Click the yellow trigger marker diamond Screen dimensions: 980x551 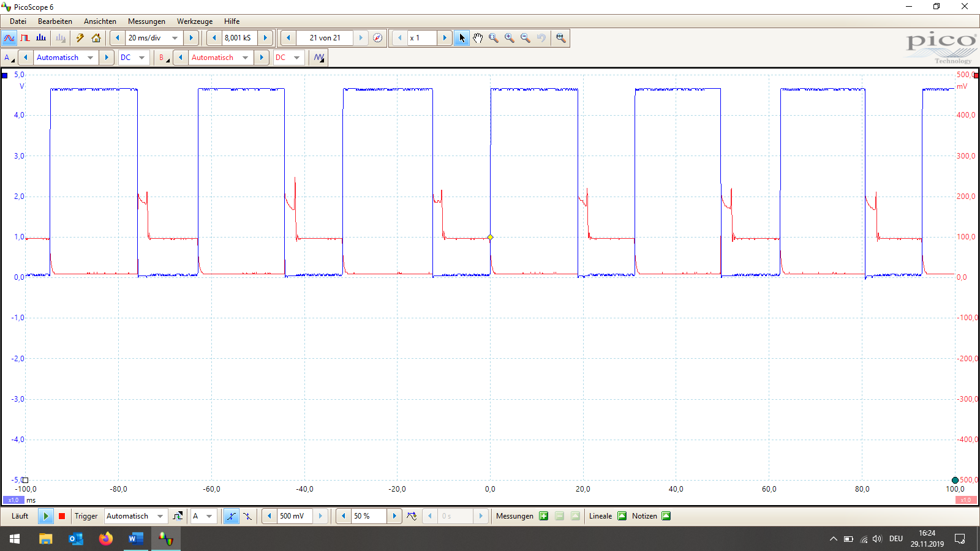490,237
